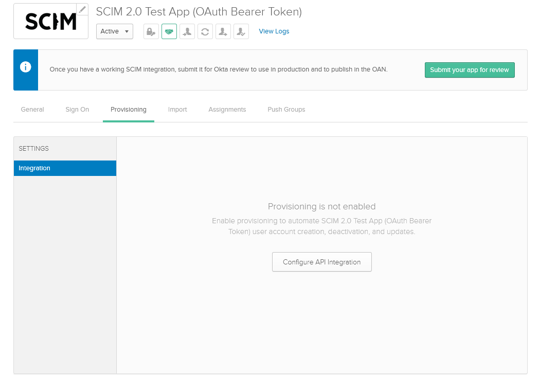Open the View Logs link
This screenshot has height=392, width=539.
click(274, 31)
